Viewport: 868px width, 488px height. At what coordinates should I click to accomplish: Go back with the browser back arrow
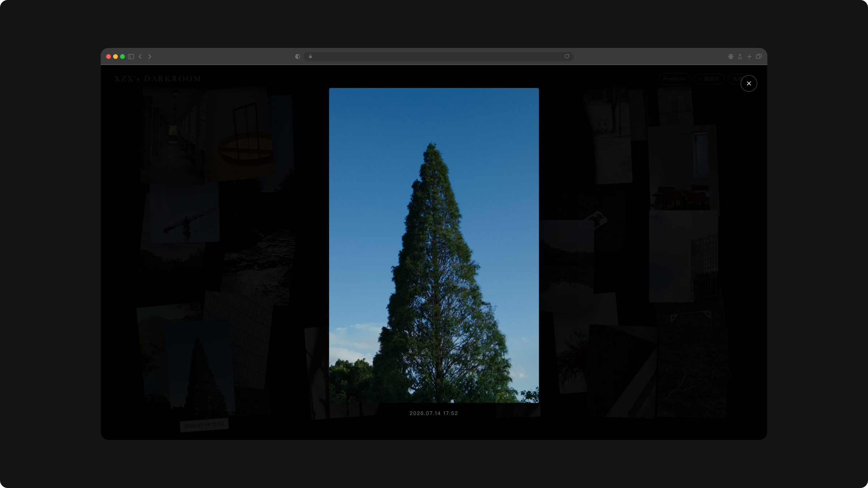click(x=140, y=56)
